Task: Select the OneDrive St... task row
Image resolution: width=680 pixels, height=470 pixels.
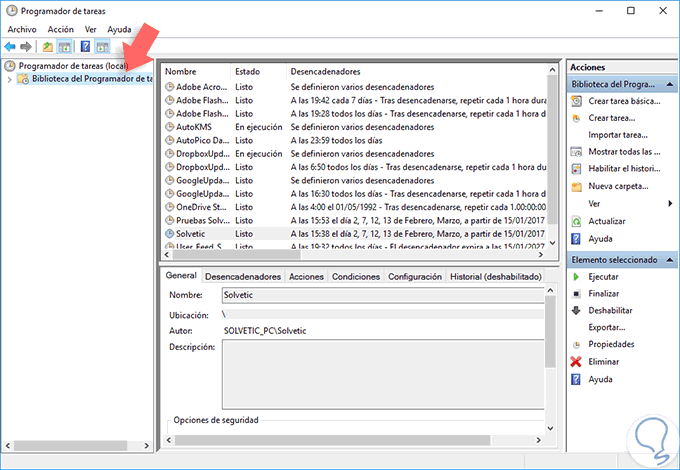Action: 355,207
